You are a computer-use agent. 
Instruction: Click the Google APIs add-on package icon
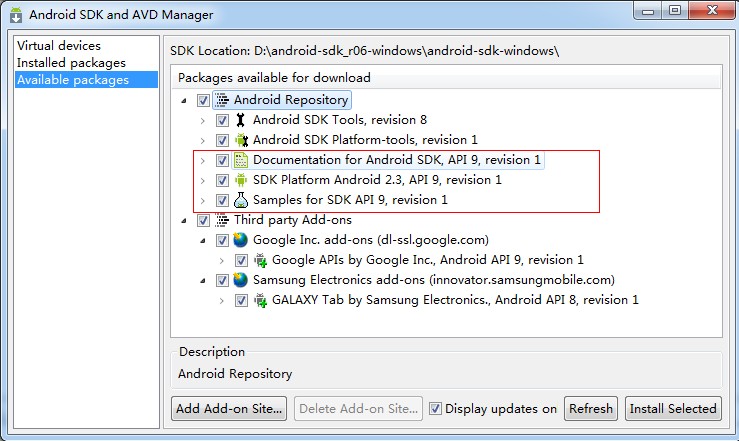click(x=260, y=260)
